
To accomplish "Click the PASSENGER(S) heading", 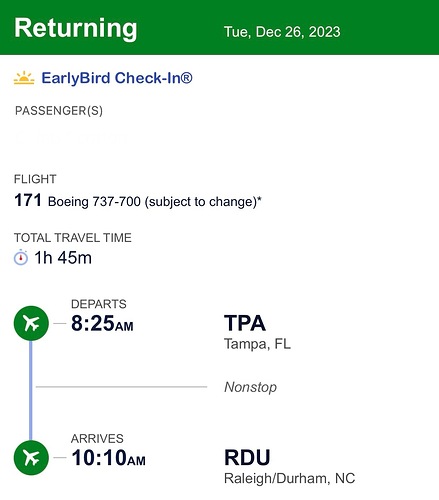I will [x=59, y=111].
